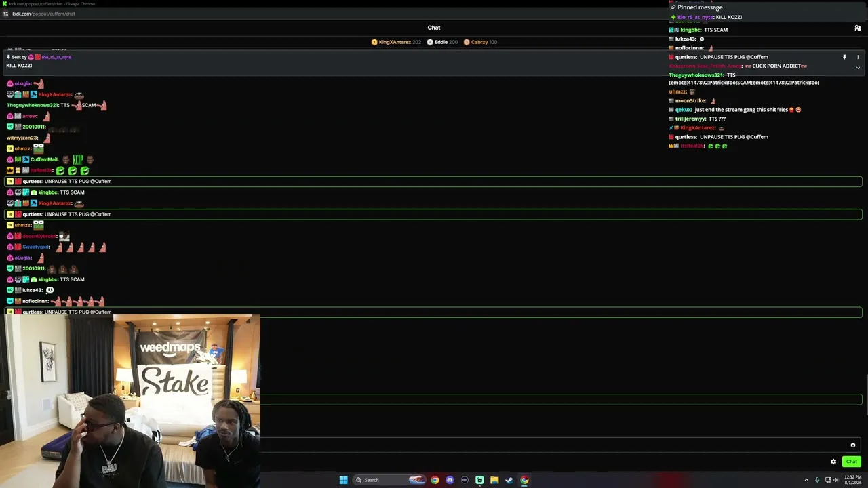Show hidden system tray icons
The height and width of the screenshot is (488, 868).
(806, 480)
